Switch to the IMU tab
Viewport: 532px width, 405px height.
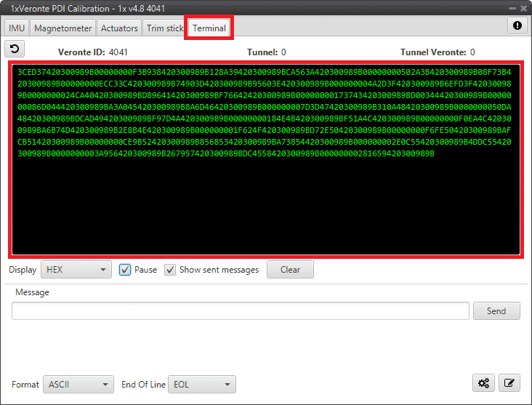(17, 28)
